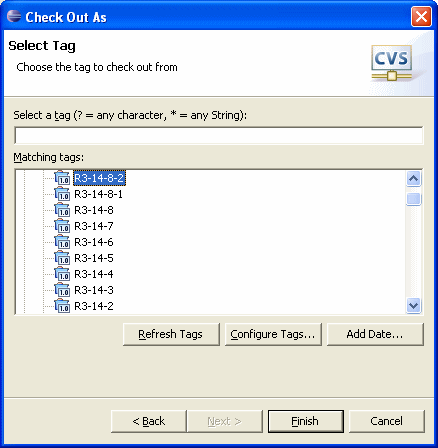Open Configure Tags dialog
The image size is (438, 448).
click(x=273, y=334)
